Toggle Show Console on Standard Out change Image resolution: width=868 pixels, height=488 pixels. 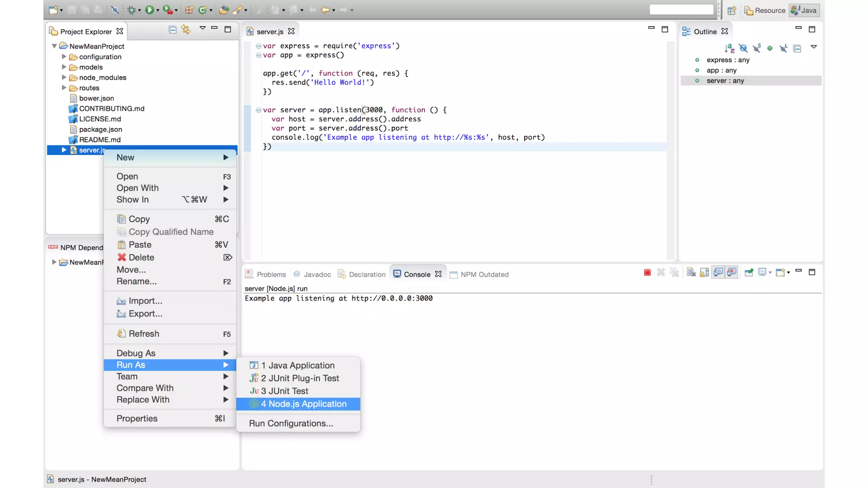click(x=718, y=272)
